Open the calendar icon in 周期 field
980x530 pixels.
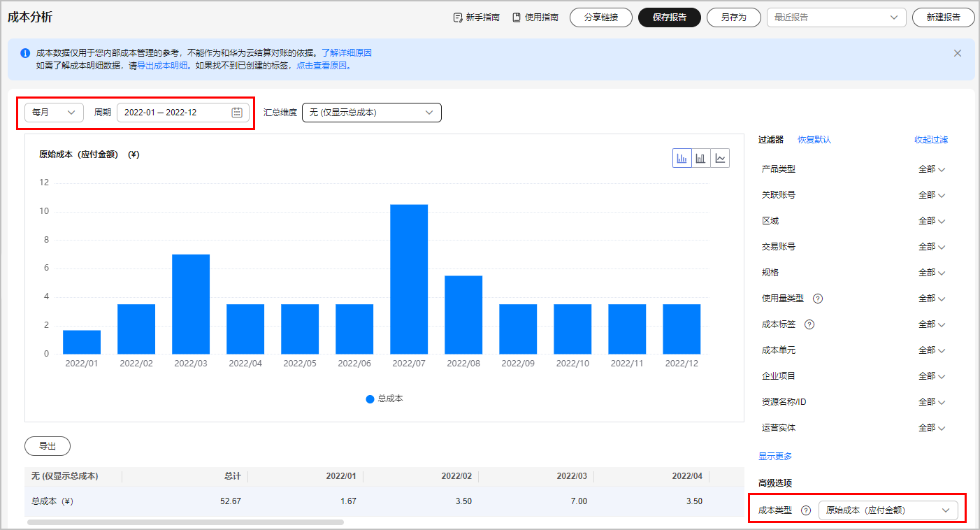point(237,113)
